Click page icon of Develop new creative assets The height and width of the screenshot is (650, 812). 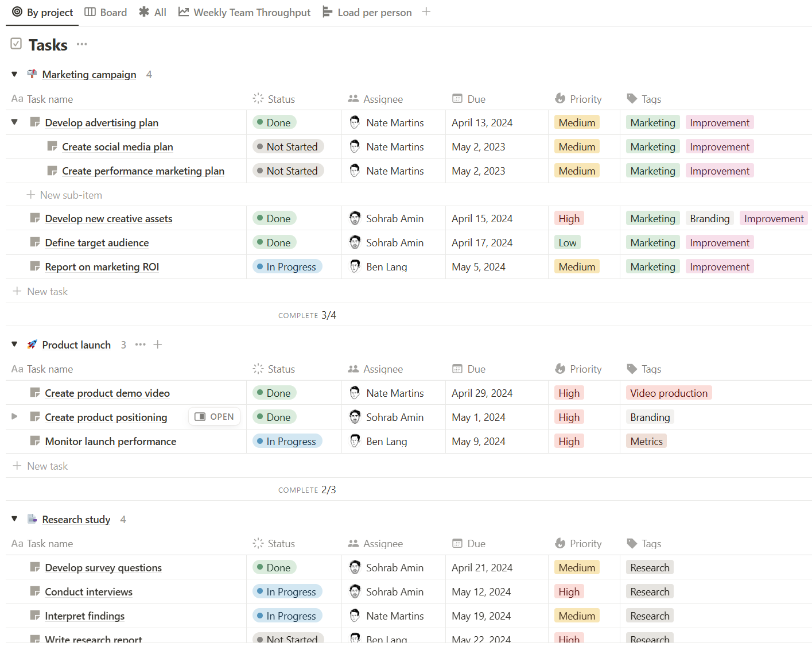[x=35, y=218]
